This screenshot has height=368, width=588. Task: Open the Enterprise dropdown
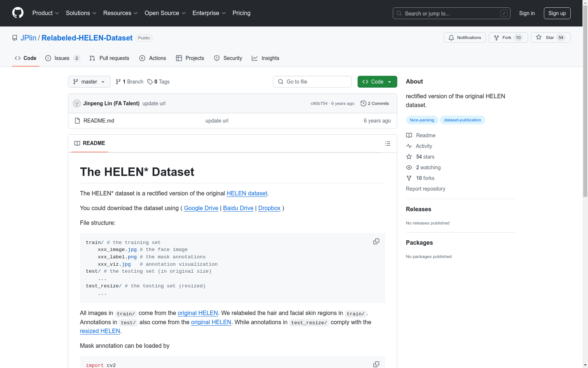(209, 13)
